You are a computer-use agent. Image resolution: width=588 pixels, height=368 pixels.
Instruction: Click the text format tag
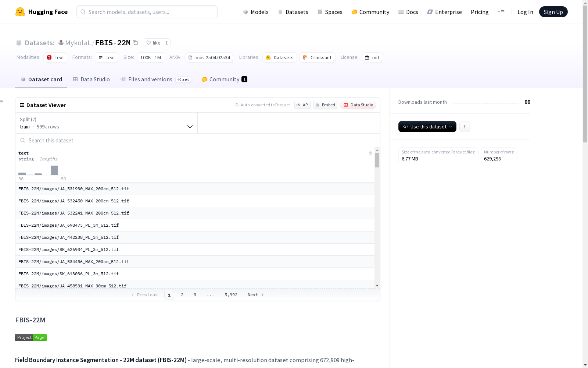[107, 57]
